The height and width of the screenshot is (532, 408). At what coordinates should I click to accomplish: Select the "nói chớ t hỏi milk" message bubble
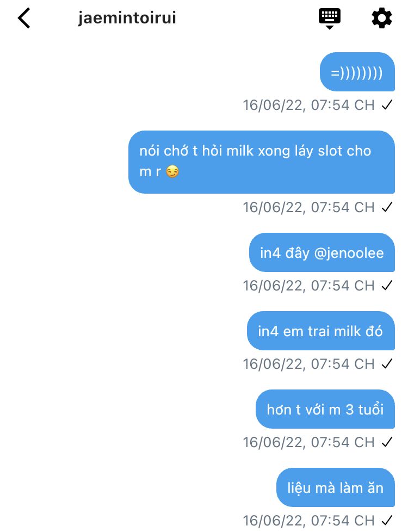261,162
